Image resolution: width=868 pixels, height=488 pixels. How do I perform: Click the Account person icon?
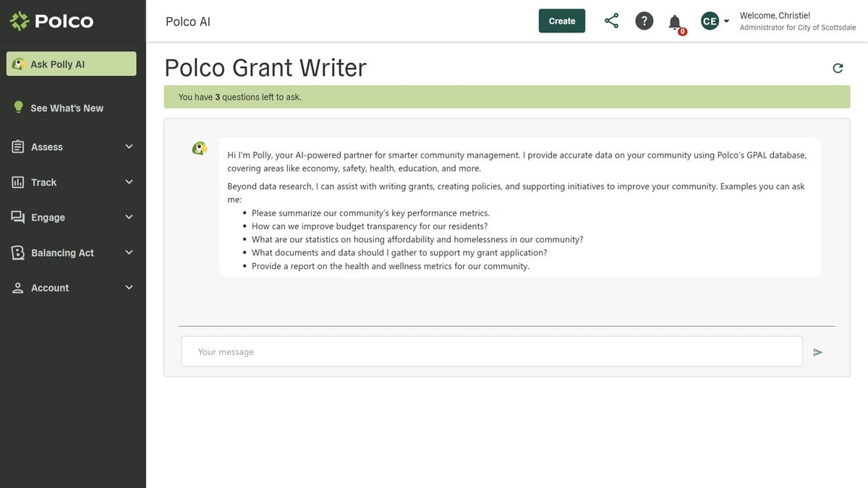click(x=18, y=288)
